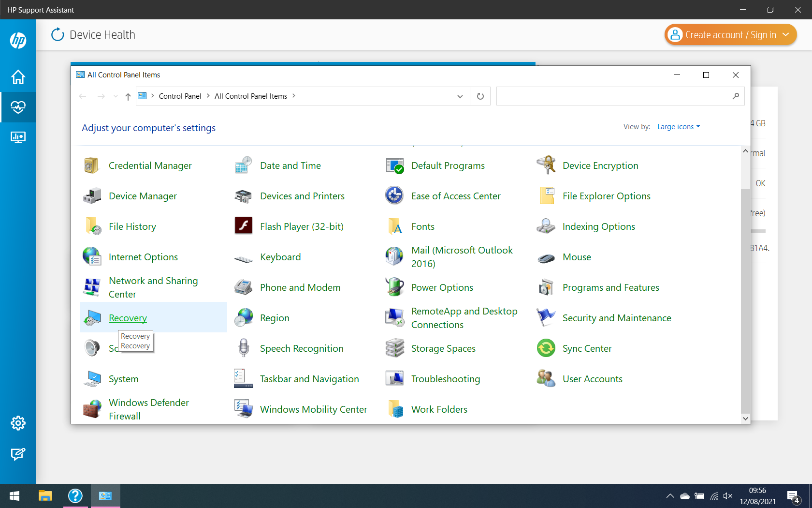Open the notification center in the taskbar

[794, 496]
